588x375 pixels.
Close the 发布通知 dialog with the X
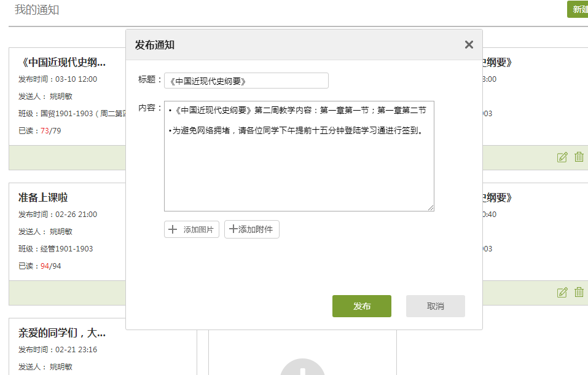click(x=469, y=44)
